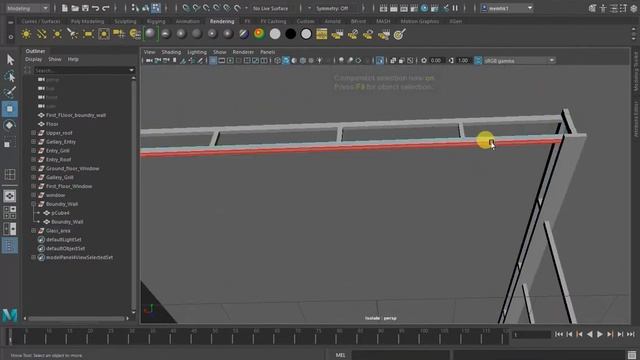The image size is (640, 360).
Task: Click the Blinn material sphere highlighted green
Action: [x=150, y=34]
